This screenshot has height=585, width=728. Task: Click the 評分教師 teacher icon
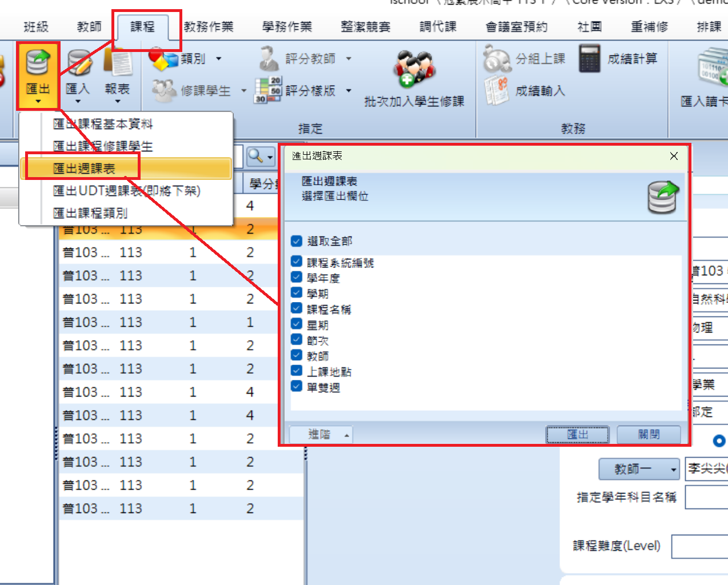click(x=268, y=59)
